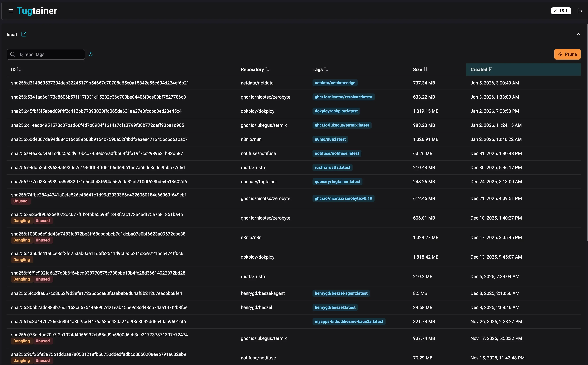Toggle sorting on the Tags column
588x365 pixels.
326,69
